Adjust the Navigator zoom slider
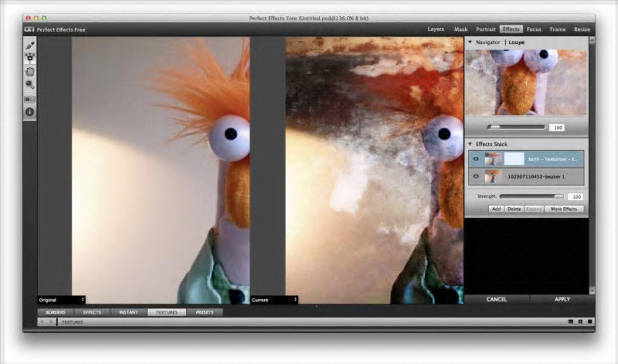The width and height of the screenshot is (618, 364). point(516,127)
